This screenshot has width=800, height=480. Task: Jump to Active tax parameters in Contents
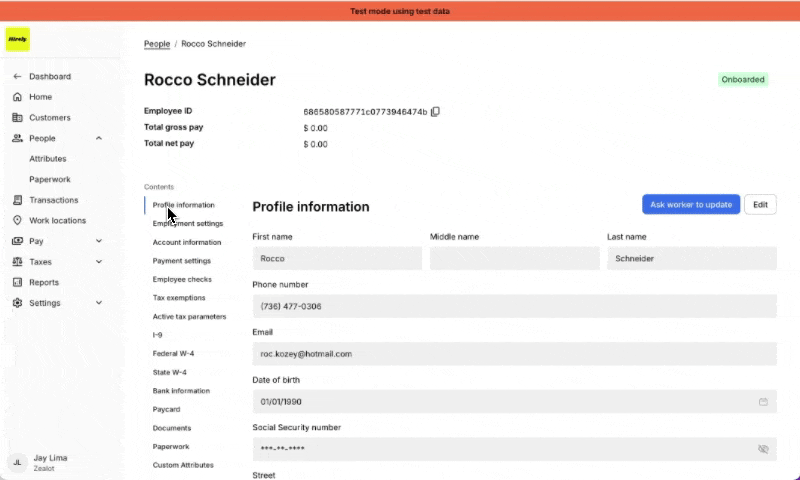(x=189, y=317)
